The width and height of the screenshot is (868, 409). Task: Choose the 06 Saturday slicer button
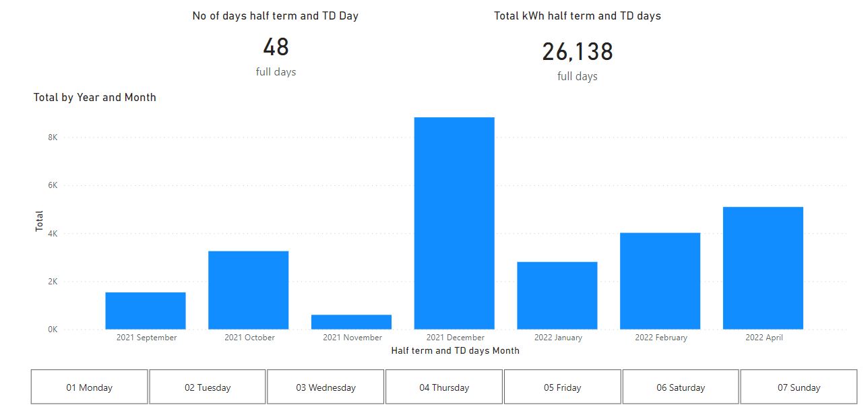point(681,387)
